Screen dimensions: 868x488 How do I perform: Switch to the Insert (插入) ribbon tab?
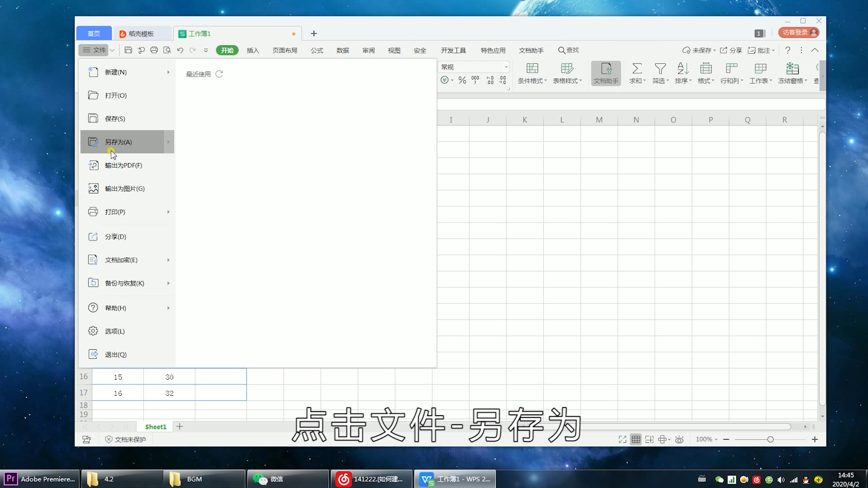(x=253, y=50)
